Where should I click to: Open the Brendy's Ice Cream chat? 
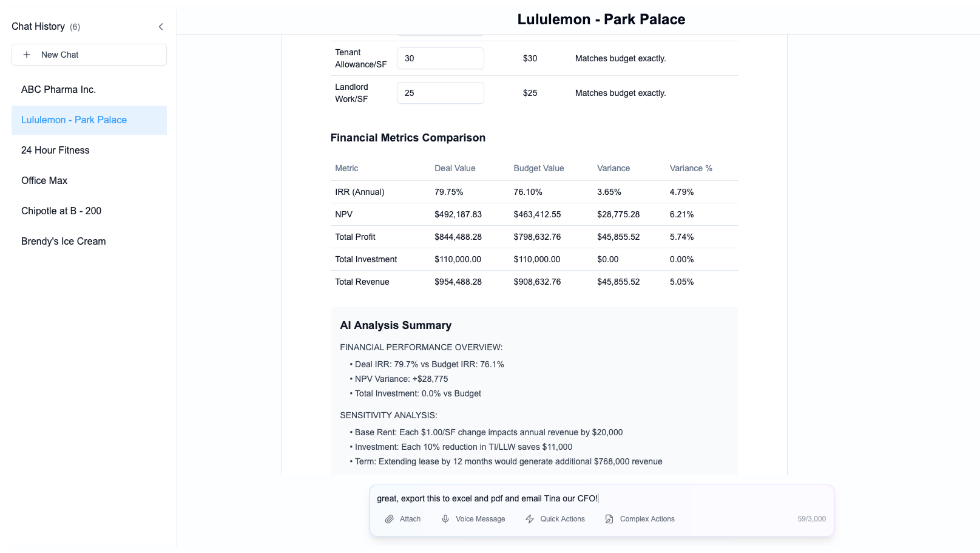(89, 242)
